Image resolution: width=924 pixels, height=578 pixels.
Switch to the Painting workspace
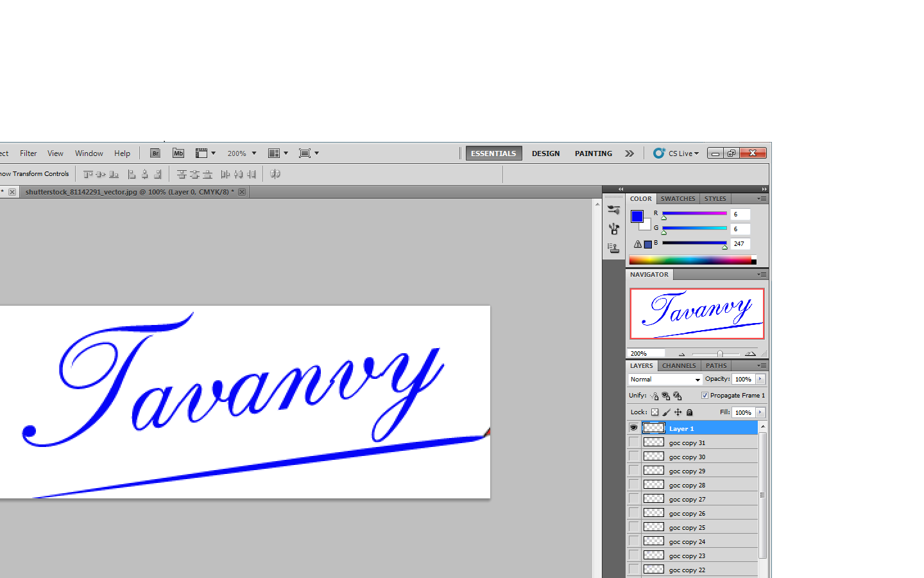coord(594,153)
